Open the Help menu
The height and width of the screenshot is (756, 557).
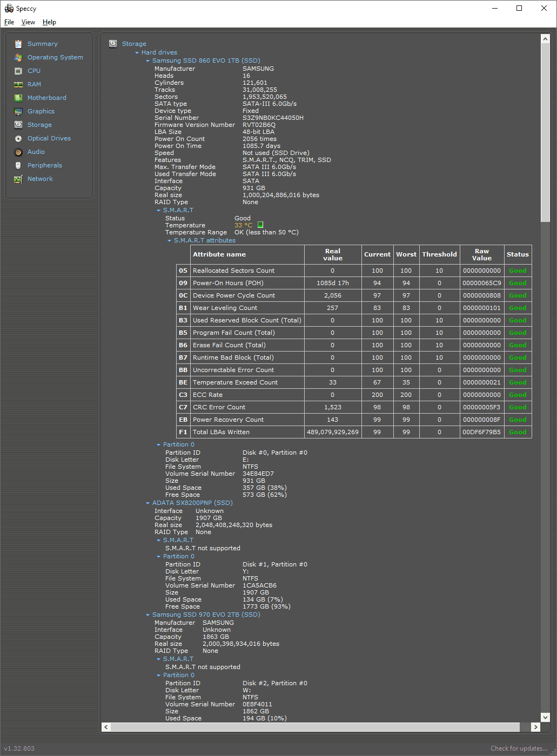tap(49, 22)
